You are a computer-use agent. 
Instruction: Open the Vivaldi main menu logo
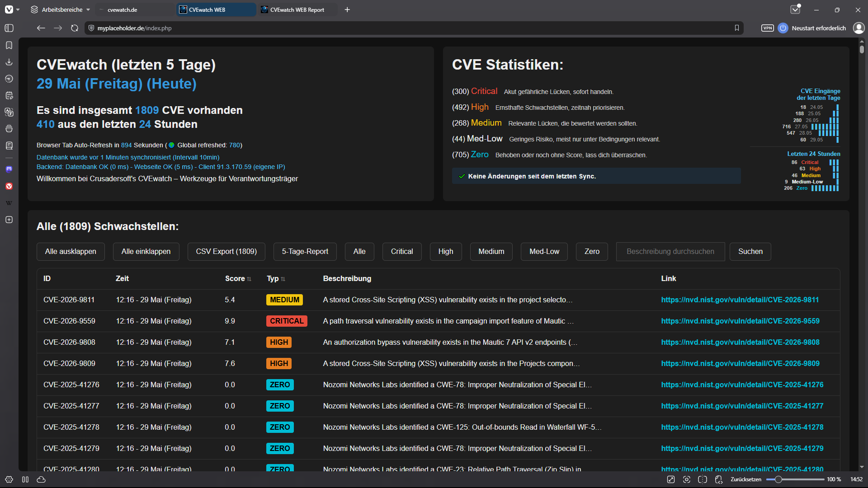9,9
